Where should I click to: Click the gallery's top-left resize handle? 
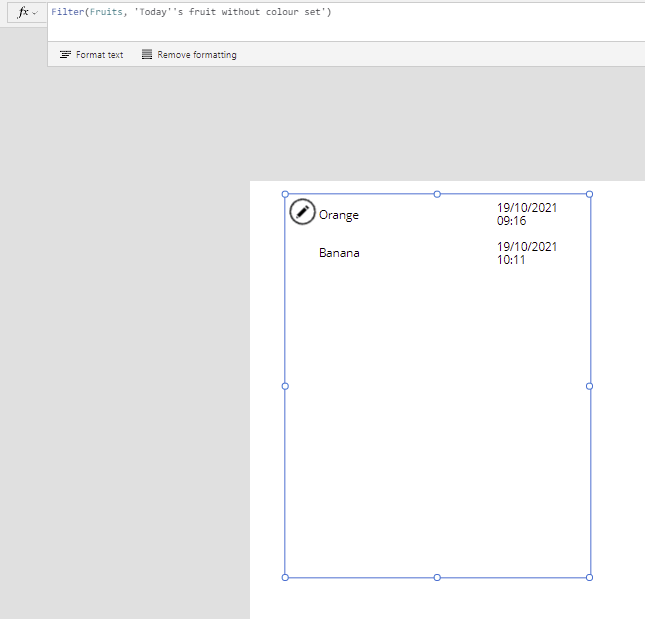pyautogui.click(x=285, y=194)
